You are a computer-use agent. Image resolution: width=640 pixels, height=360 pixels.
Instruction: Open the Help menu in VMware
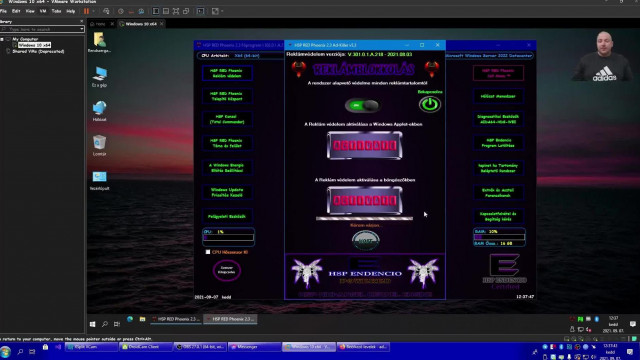tap(71, 11)
